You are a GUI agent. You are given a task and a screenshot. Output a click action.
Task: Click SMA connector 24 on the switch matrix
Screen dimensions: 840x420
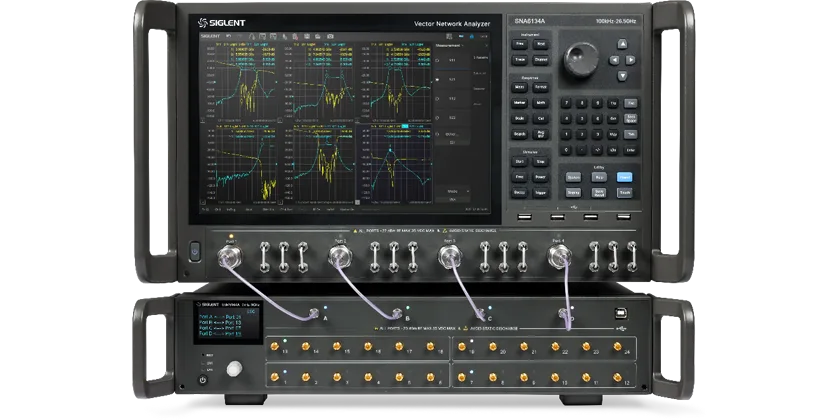point(617,346)
